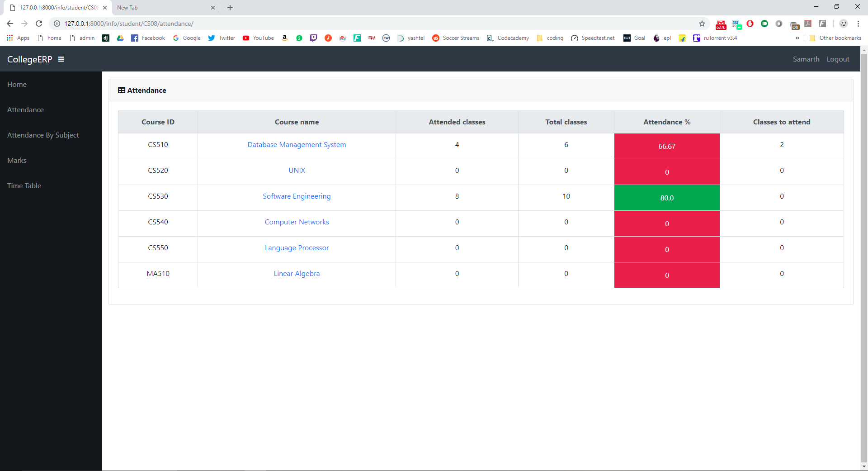Open the Django bookmark icon
The height and width of the screenshot is (471, 868).
(106, 38)
